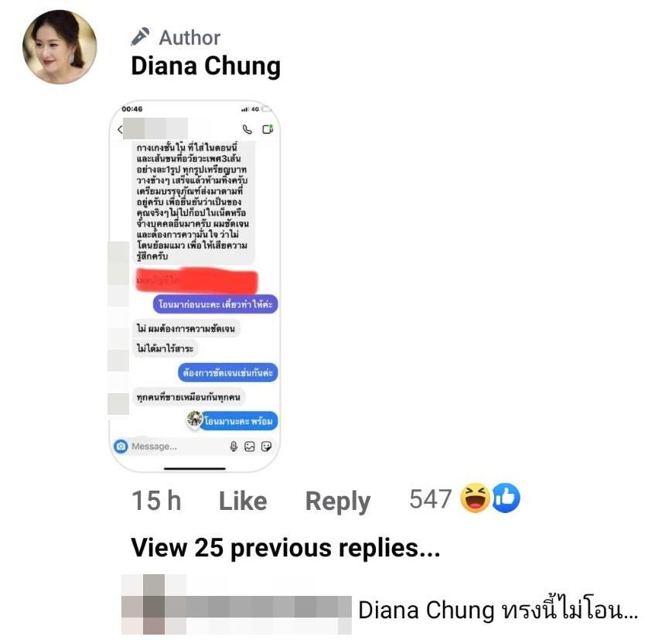672x640 pixels.
Task: Tap the video call icon
Action: coord(268,129)
